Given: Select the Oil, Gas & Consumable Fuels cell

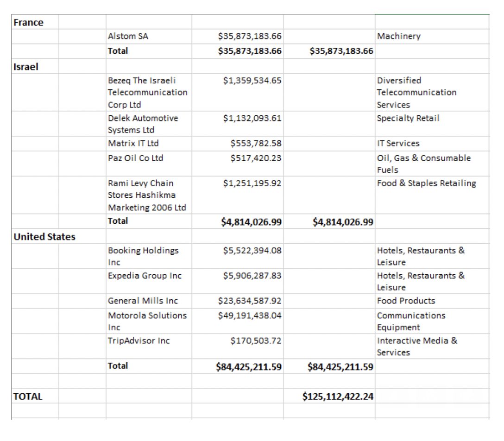Looking at the screenshot, I should pos(423,164).
